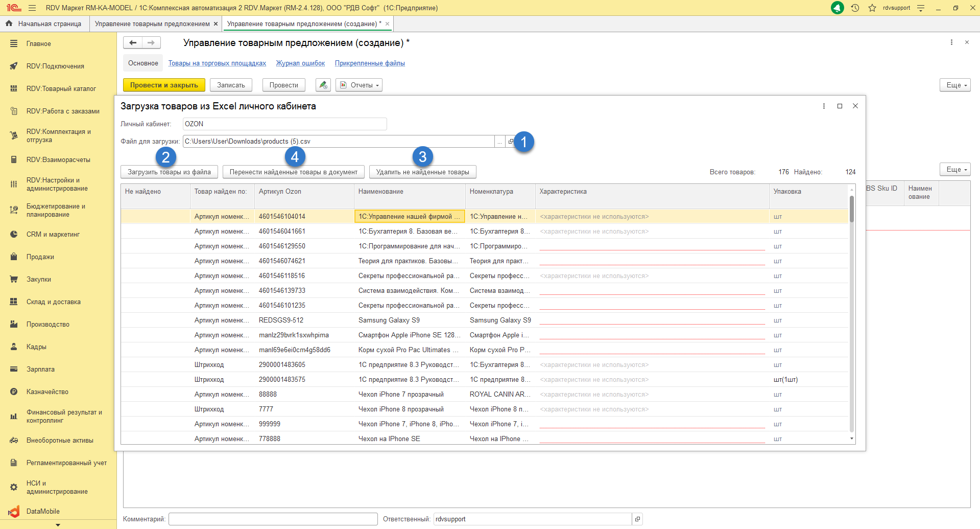Open Товары на торговых площадках link

tap(217, 63)
